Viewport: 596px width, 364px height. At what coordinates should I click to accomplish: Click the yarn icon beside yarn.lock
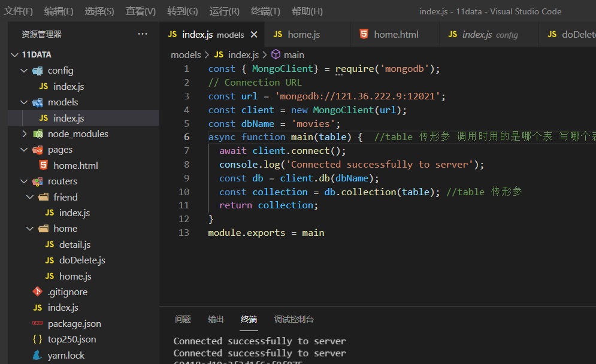(37, 355)
